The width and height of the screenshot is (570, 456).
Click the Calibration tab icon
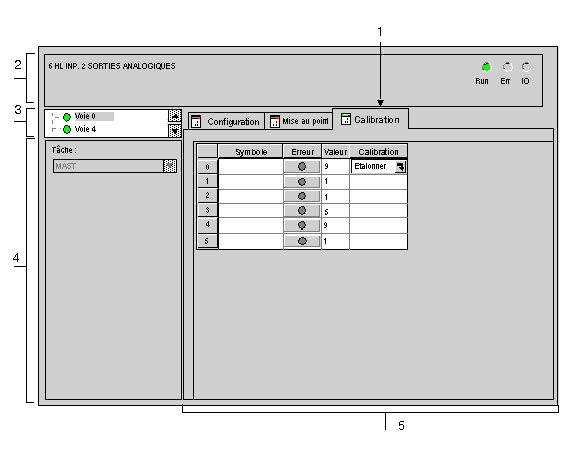[x=346, y=119]
